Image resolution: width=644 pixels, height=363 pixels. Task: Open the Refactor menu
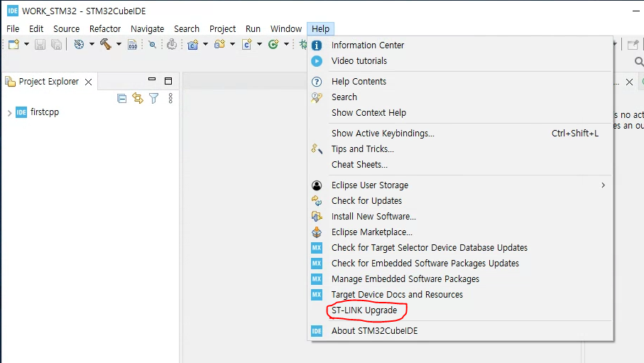click(105, 29)
